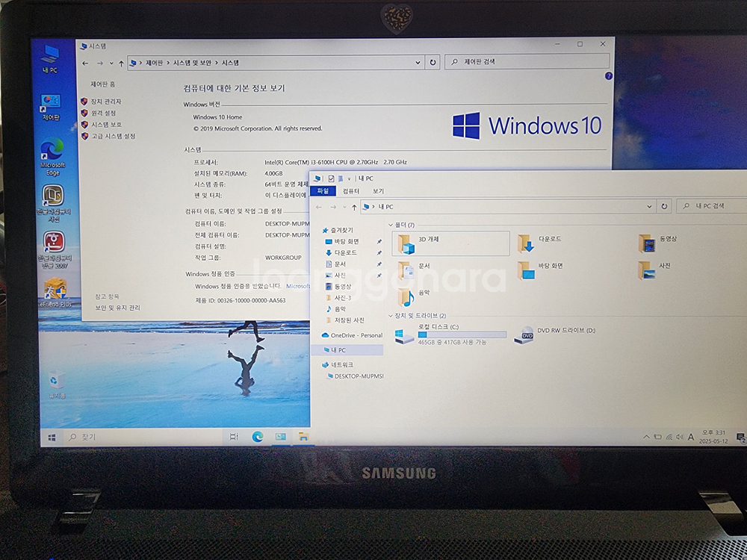This screenshot has width=747, height=560.
Task: Open 제어판 desktop shortcut
Action: point(51,107)
